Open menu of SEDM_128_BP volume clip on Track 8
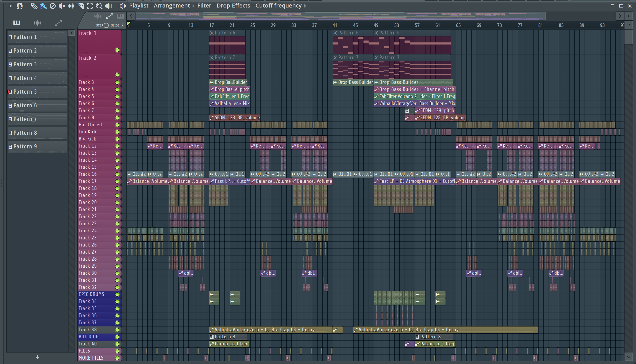 212,118
